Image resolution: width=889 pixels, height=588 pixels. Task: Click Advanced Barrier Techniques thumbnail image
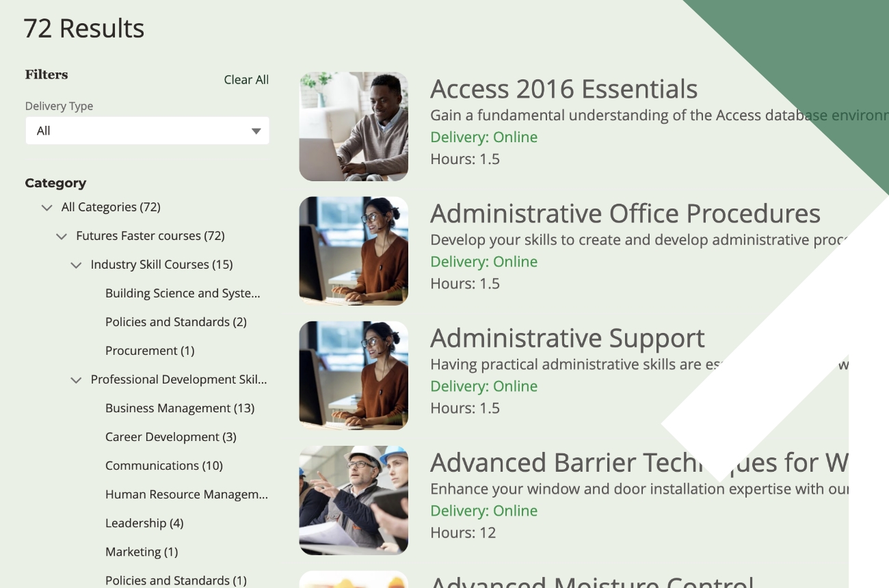(x=354, y=500)
